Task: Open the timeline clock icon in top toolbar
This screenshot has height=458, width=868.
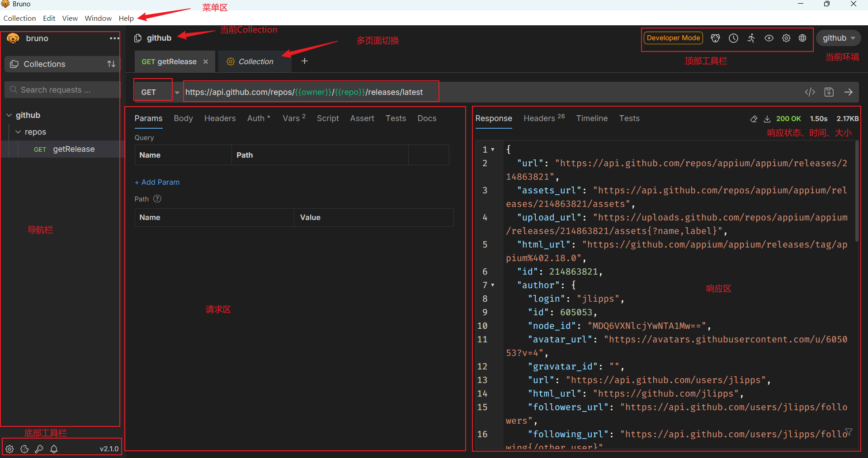Action: pyautogui.click(x=733, y=38)
